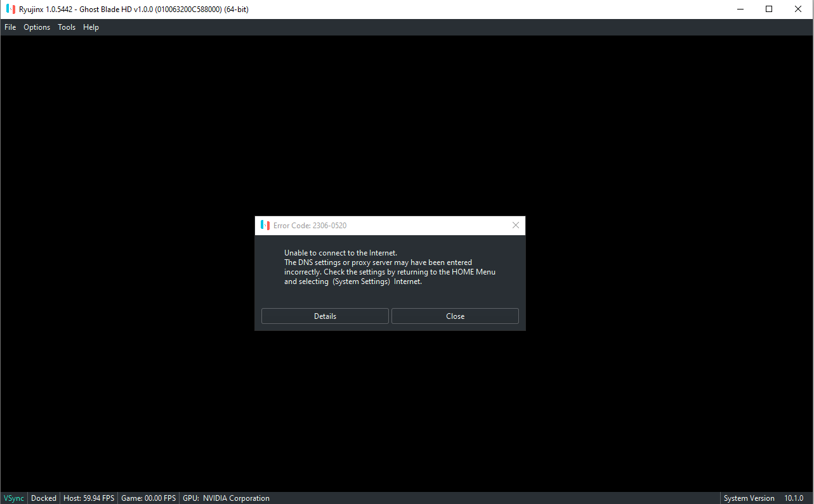
Task: Click the System Version label
Action: [749, 498]
